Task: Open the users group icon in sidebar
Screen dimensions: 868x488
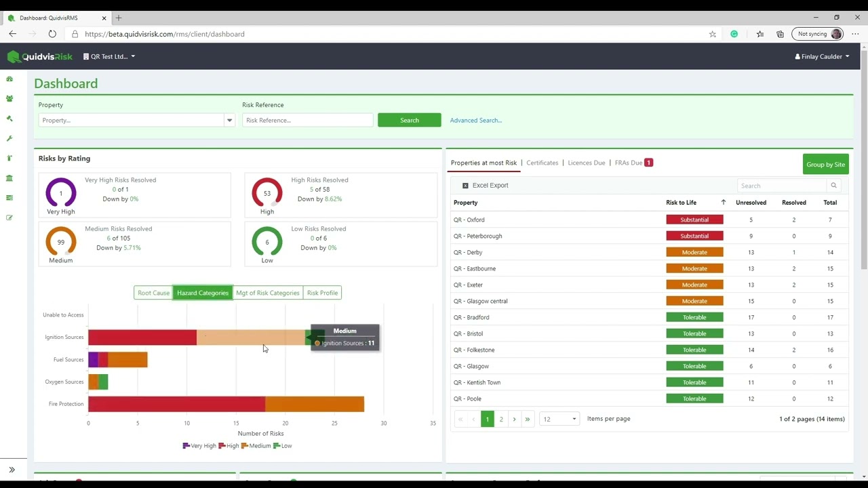Action: (9, 99)
